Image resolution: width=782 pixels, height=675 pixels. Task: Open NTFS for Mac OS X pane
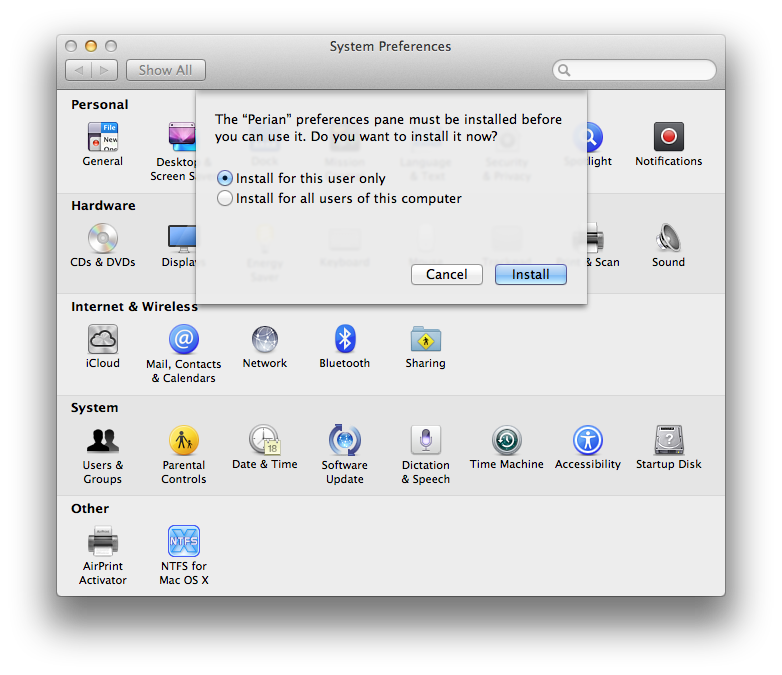(184, 542)
